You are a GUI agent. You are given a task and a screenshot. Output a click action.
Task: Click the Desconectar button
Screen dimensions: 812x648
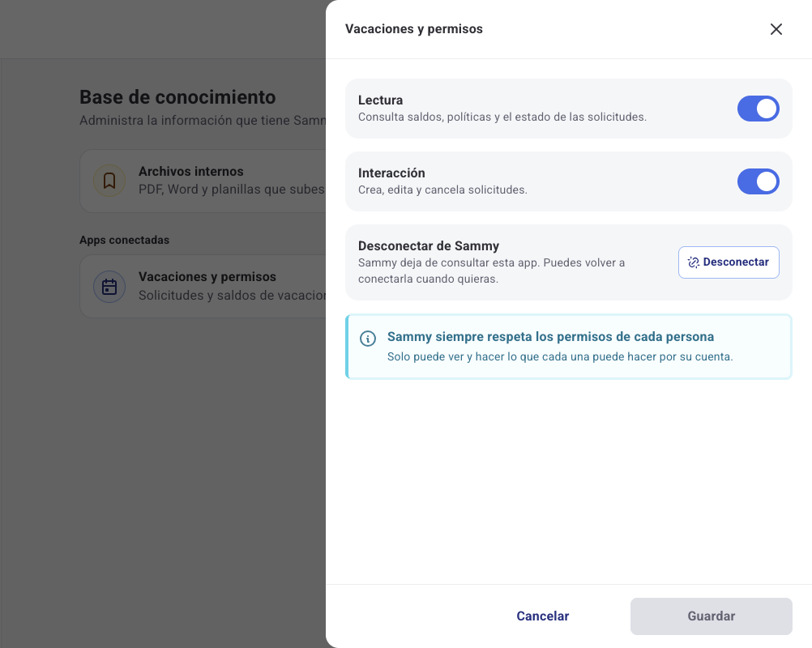click(x=729, y=262)
